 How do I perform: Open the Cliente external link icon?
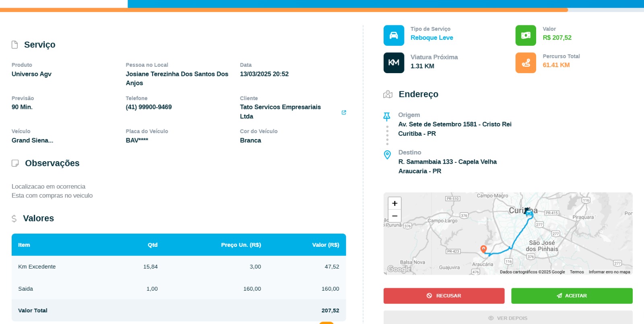[x=344, y=113]
